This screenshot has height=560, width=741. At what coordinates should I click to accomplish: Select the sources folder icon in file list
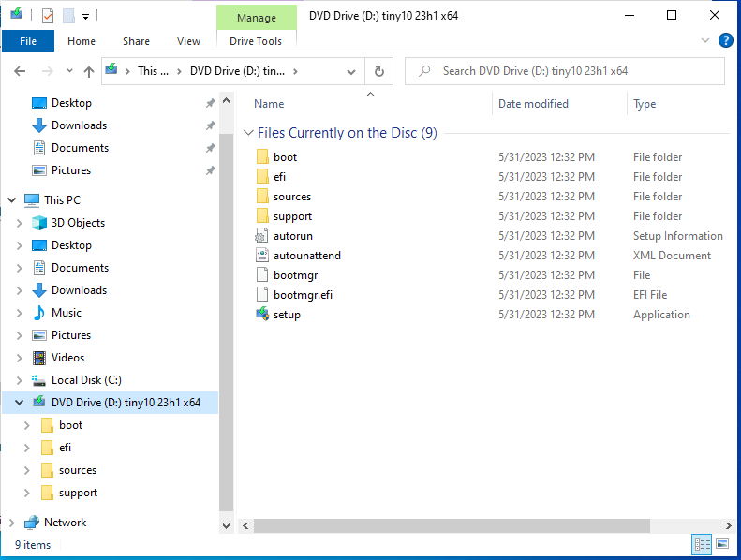click(x=262, y=196)
